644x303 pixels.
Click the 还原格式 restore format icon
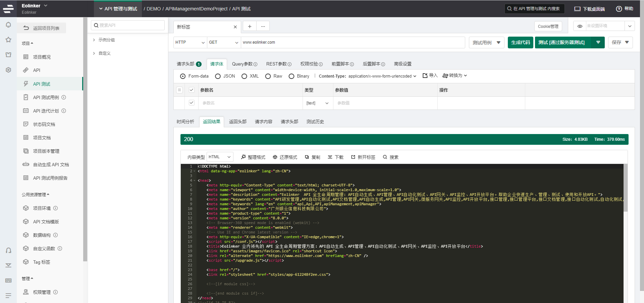tap(275, 157)
